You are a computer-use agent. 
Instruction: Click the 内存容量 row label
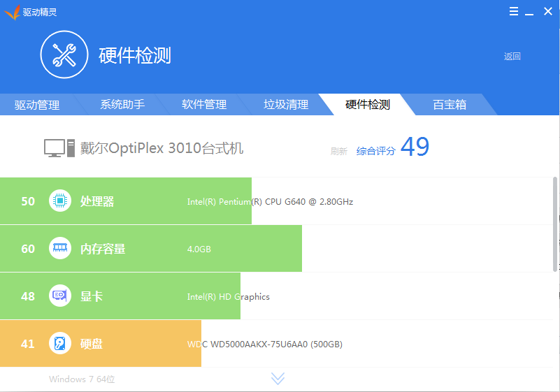pos(103,249)
